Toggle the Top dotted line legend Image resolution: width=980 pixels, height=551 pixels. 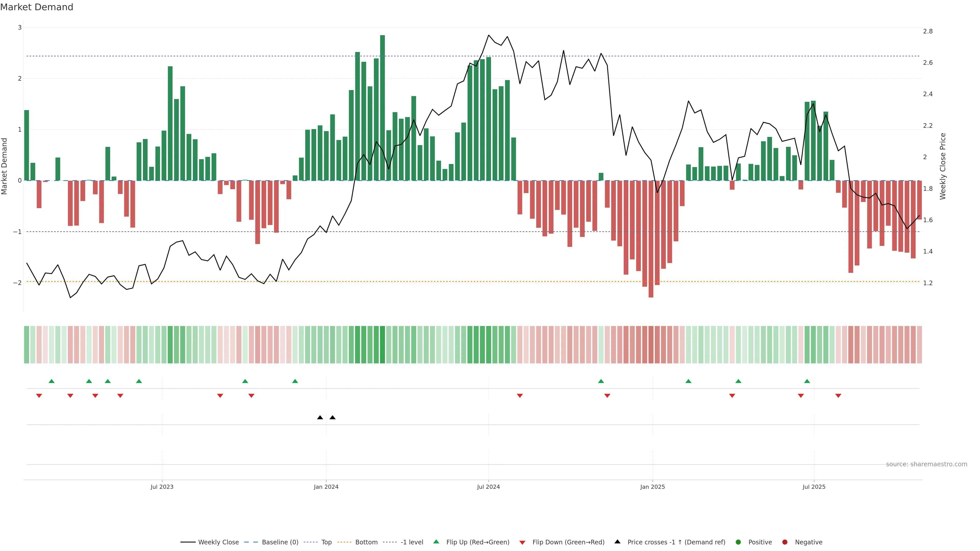click(x=326, y=542)
